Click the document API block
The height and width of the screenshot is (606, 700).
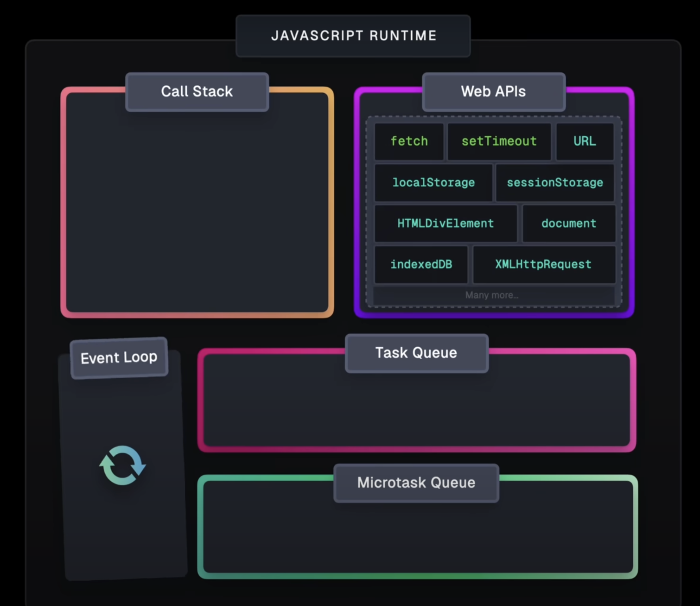click(568, 223)
